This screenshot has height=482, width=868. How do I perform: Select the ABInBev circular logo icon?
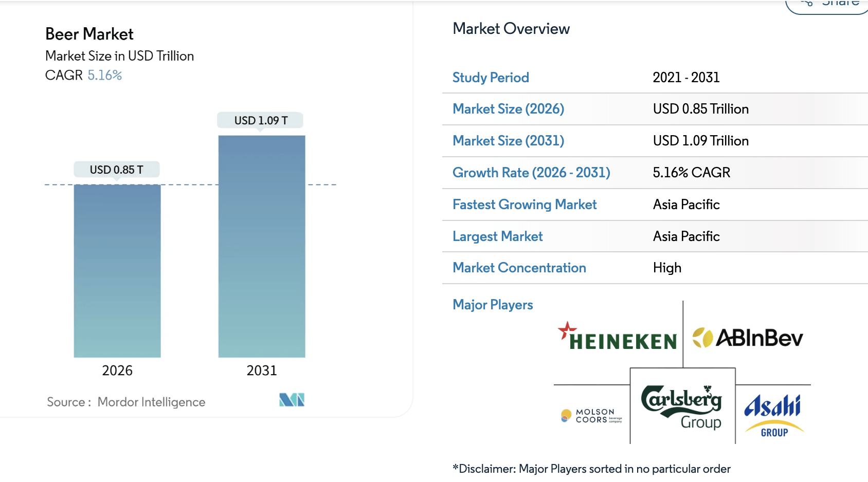702,338
